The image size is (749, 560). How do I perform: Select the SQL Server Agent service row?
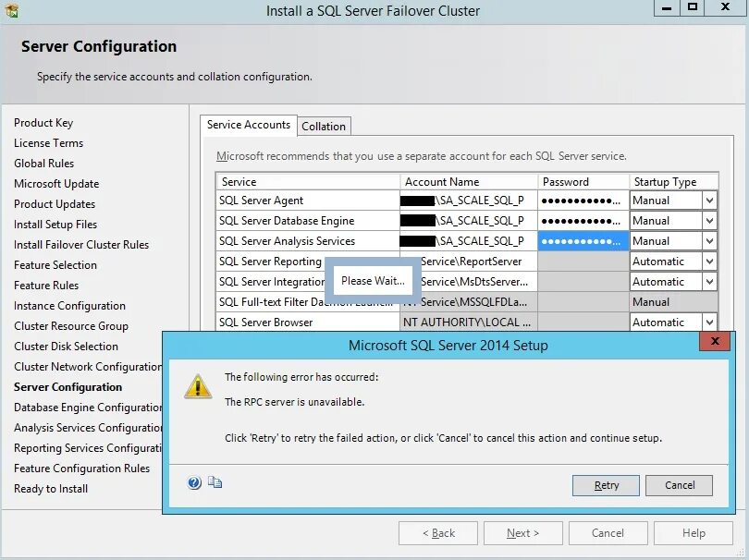tap(308, 201)
